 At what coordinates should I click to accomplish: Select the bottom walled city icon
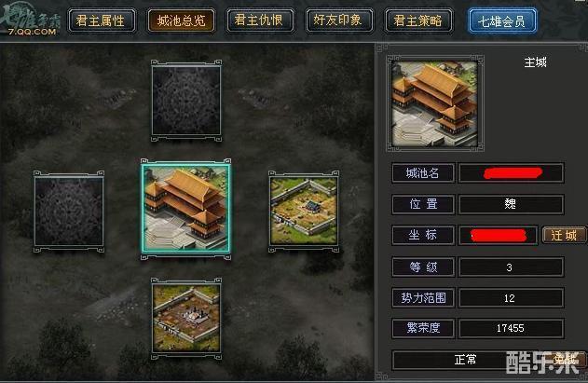pos(186,318)
